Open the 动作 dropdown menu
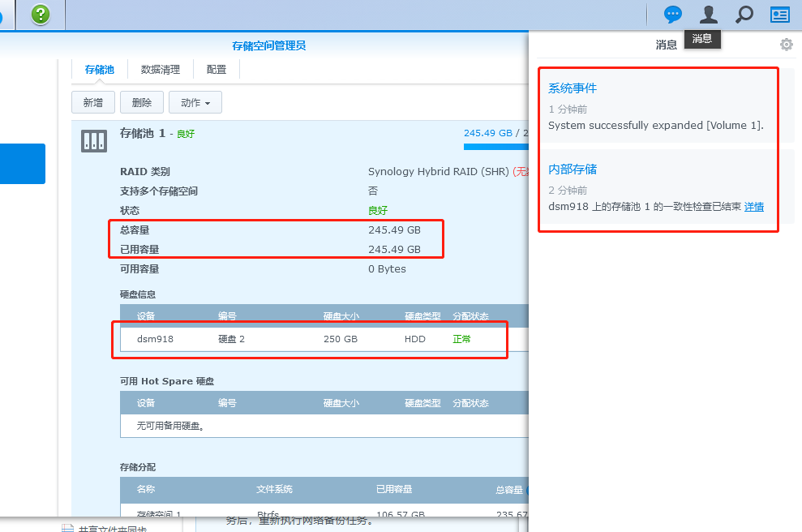The width and height of the screenshot is (802, 532). (x=195, y=102)
